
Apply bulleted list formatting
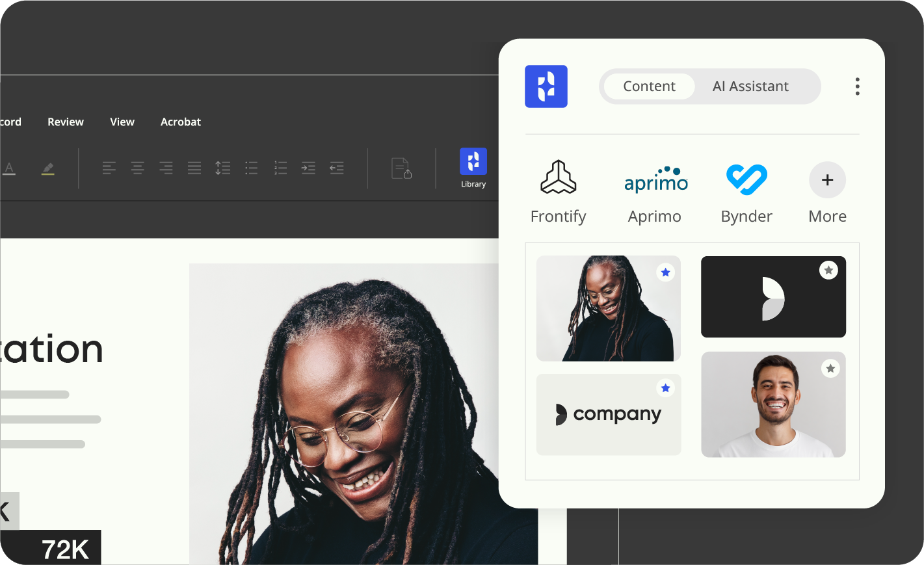pyautogui.click(x=252, y=168)
